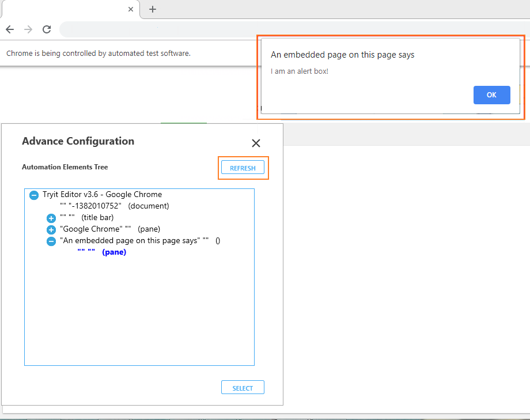Collapse the "An embedded page" node
The height and width of the screenshot is (420, 530).
pyautogui.click(x=51, y=241)
